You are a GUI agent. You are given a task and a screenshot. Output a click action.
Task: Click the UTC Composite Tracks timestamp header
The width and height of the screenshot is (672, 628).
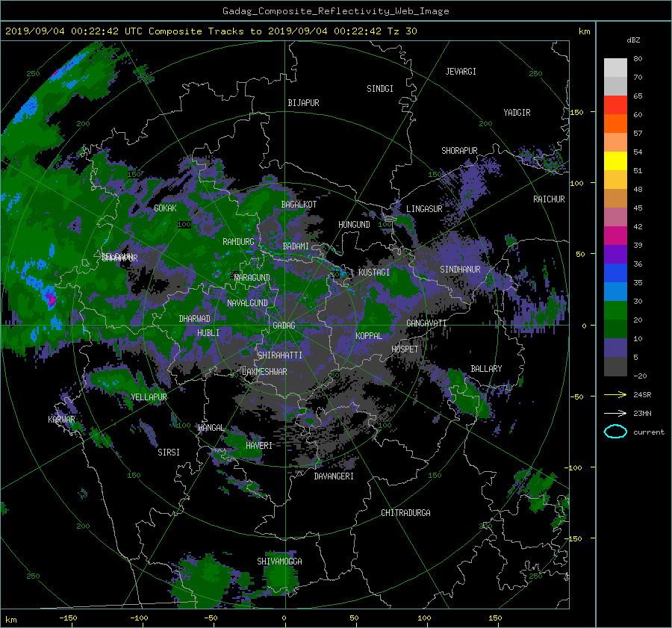click(x=211, y=31)
